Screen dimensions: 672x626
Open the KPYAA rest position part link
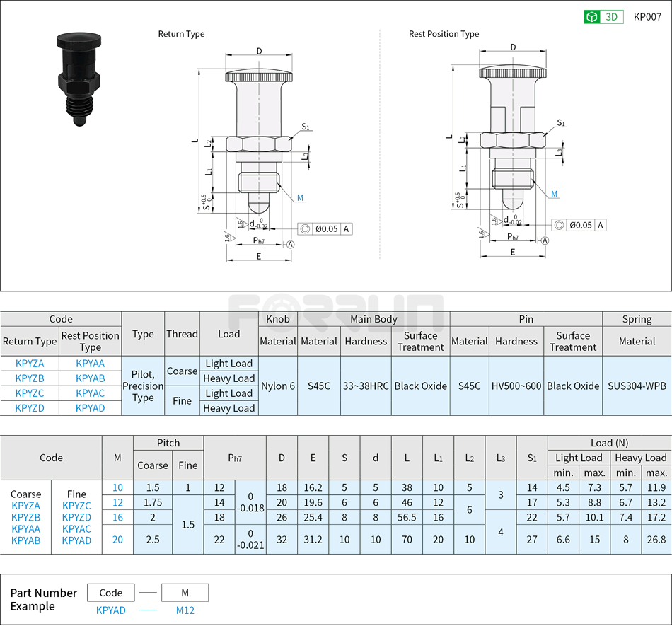90,363
